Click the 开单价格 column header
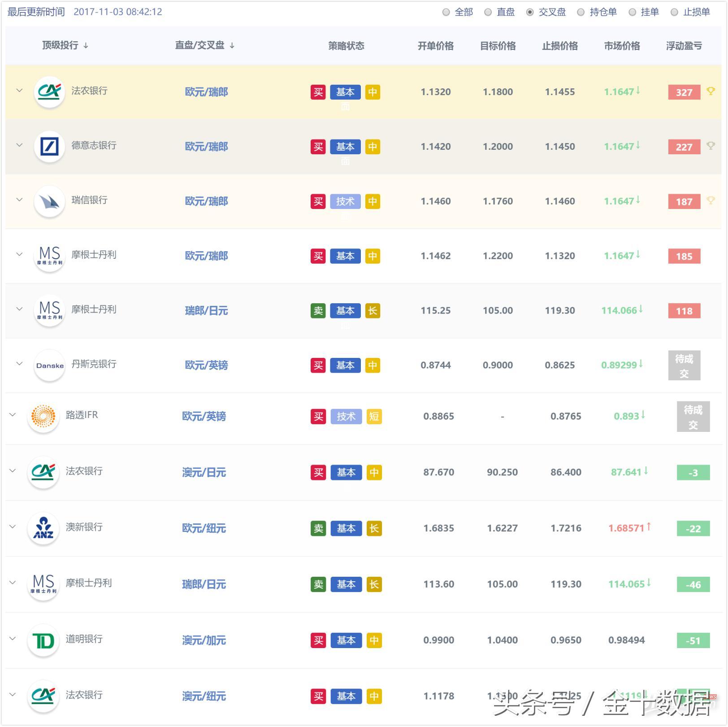The image size is (728, 727). pos(436,46)
